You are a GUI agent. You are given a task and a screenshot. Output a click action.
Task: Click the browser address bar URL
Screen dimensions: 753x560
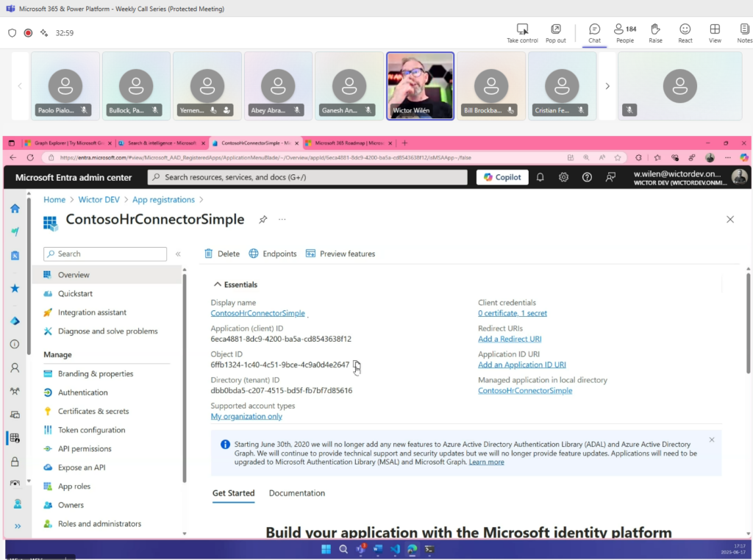coord(265,157)
